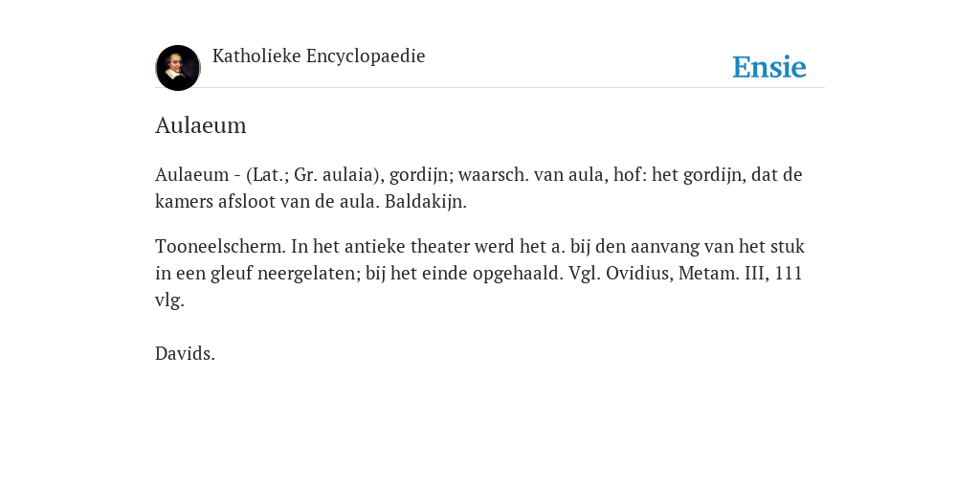Click the word gordijn after aulaia
The image size is (980, 490).
[418, 175]
